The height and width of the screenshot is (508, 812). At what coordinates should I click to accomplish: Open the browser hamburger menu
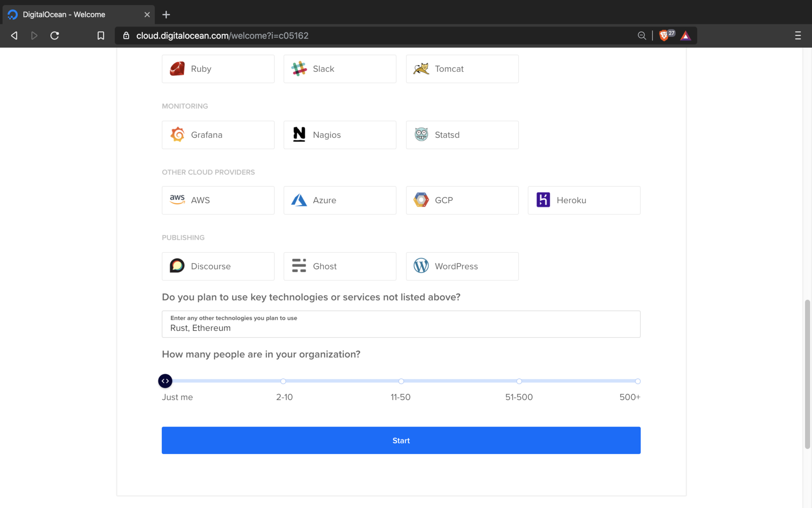tap(798, 36)
